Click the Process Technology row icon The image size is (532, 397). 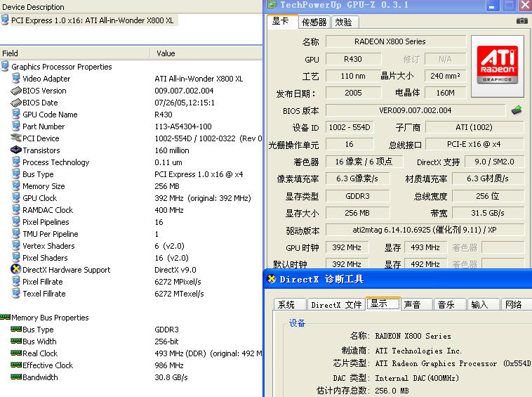point(15,162)
